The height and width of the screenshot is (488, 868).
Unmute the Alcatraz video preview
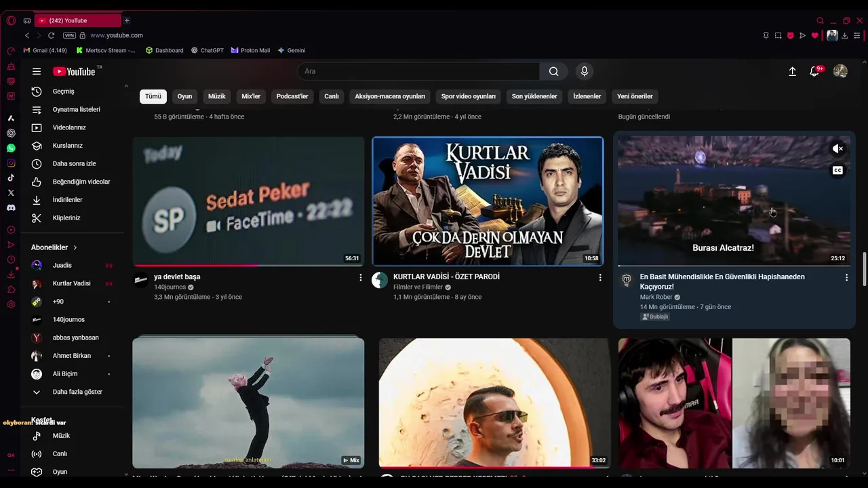(x=838, y=148)
